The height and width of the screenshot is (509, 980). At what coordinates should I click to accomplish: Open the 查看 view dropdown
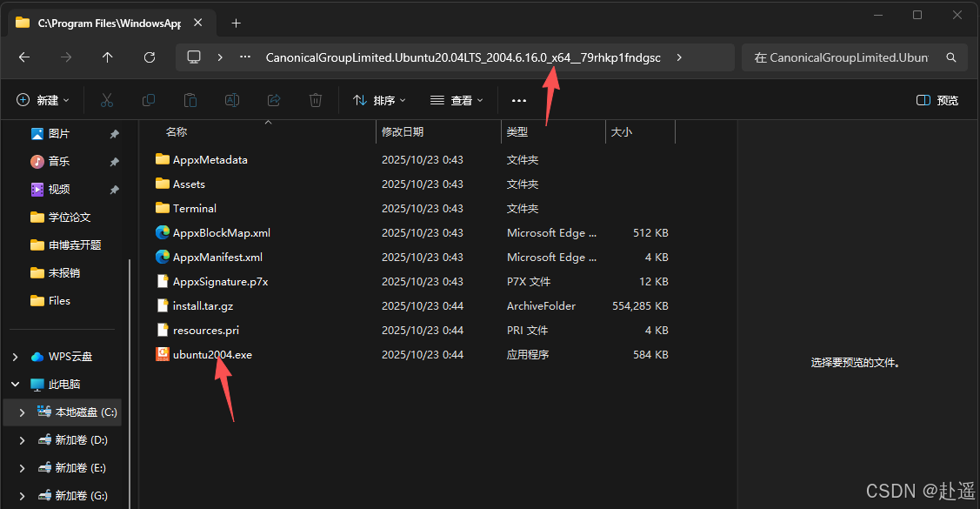tap(457, 100)
